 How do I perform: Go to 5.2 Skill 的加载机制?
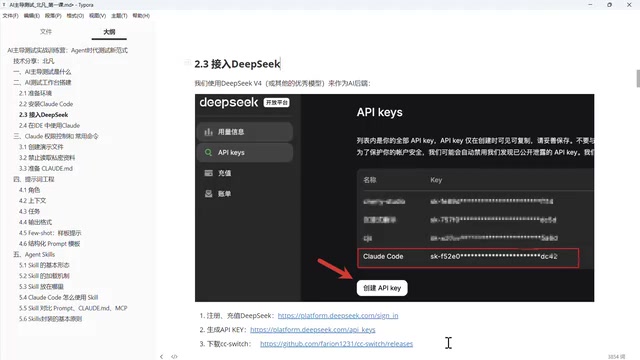click(44, 276)
